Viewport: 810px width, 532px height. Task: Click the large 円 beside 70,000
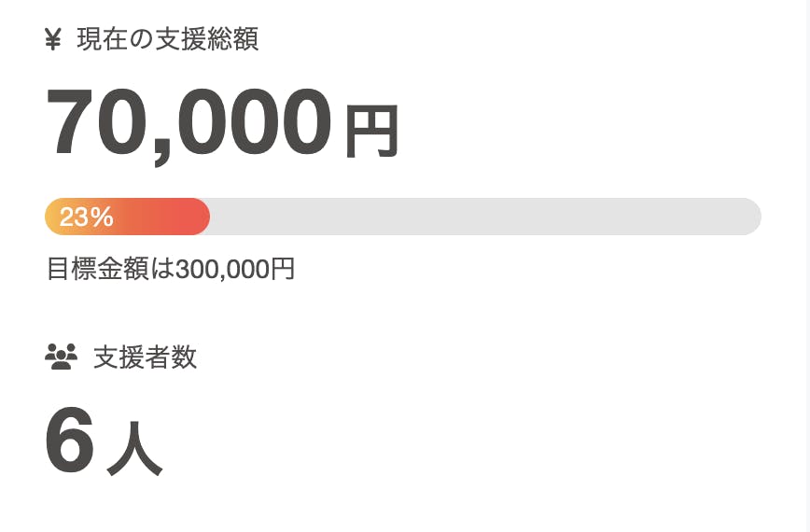click(371, 132)
